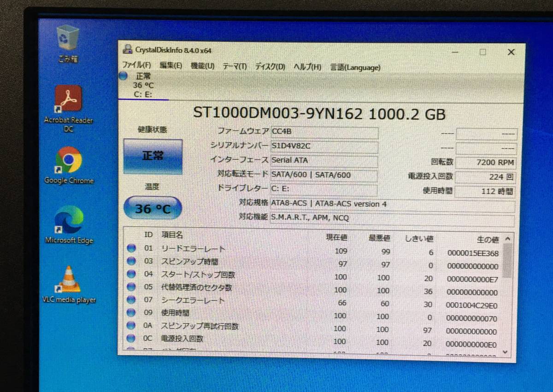
Task: Click the power-on hours field 112 時間
Action: 485,192
